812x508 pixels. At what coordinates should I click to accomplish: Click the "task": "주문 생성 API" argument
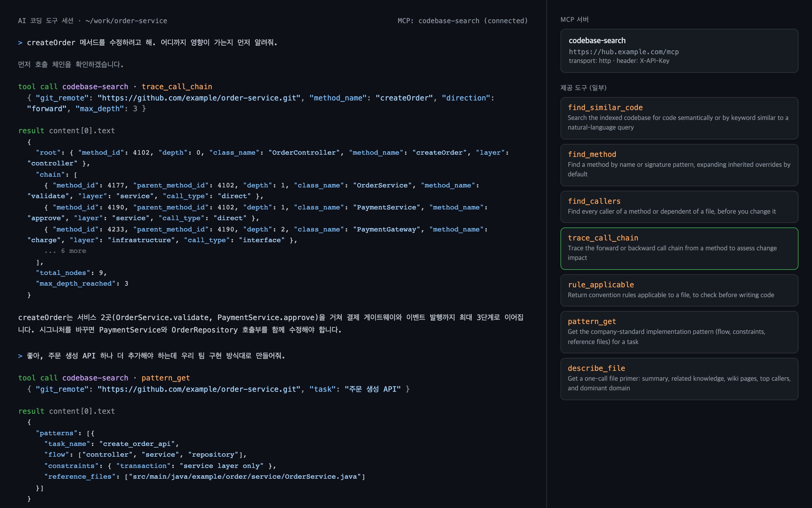click(355, 389)
